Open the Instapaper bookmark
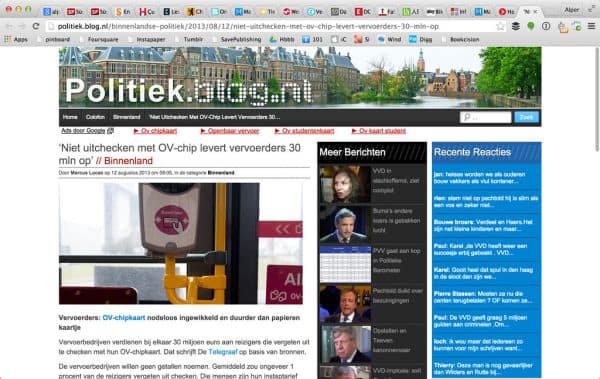This screenshot has width=600, height=379. (x=147, y=39)
